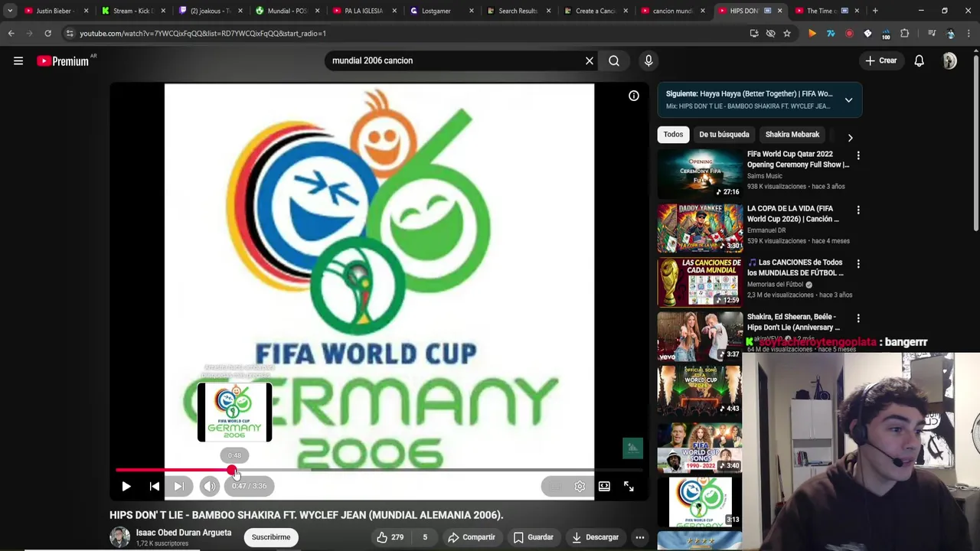The image size is (980, 551).
Task: Bookmark this page with star icon
Action: [x=787, y=34]
